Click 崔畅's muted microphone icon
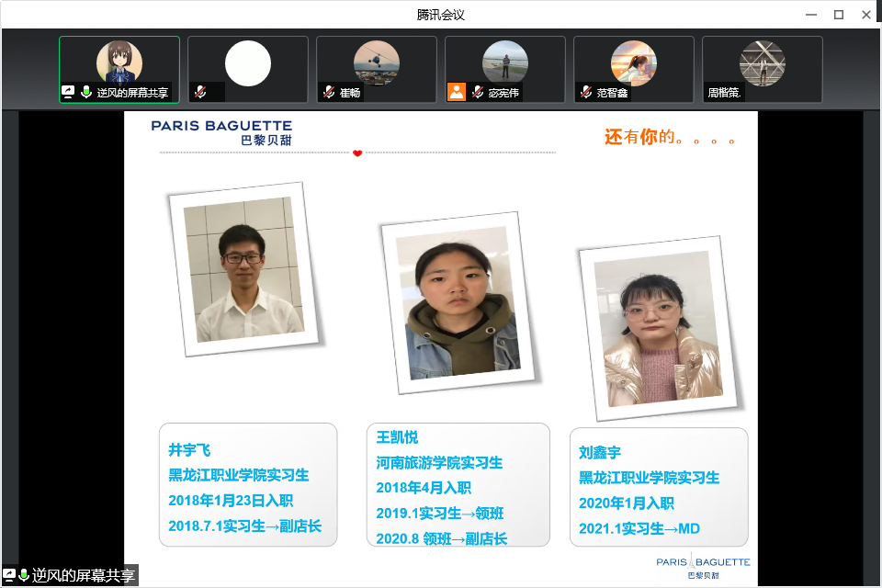This screenshot has width=882, height=588. point(328,92)
